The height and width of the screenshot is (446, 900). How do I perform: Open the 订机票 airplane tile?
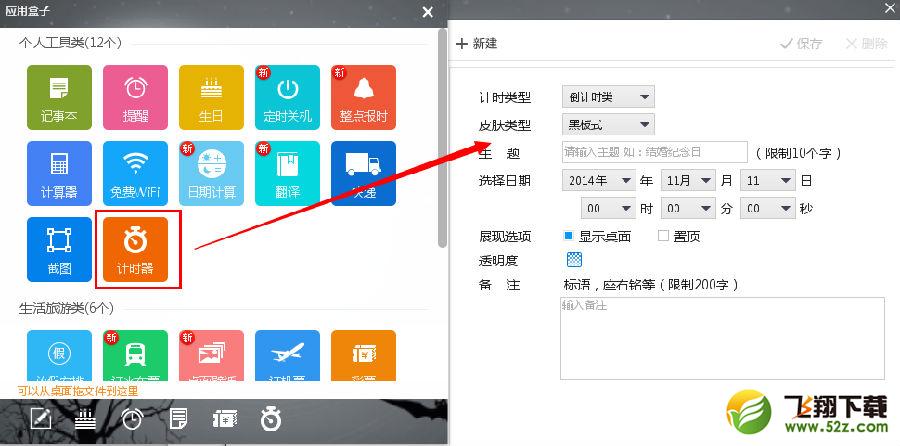(x=288, y=355)
